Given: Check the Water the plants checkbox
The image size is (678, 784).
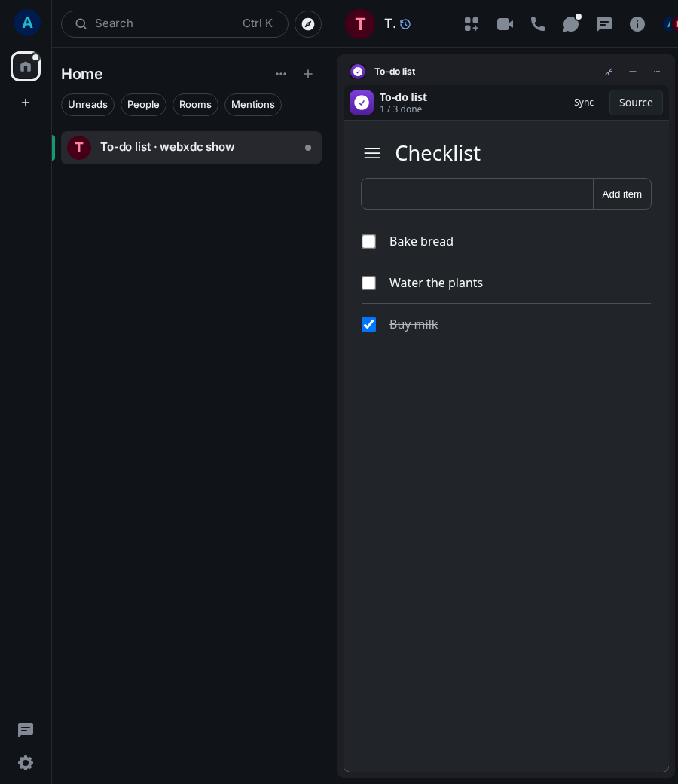Looking at the screenshot, I should pyautogui.click(x=368, y=283).
